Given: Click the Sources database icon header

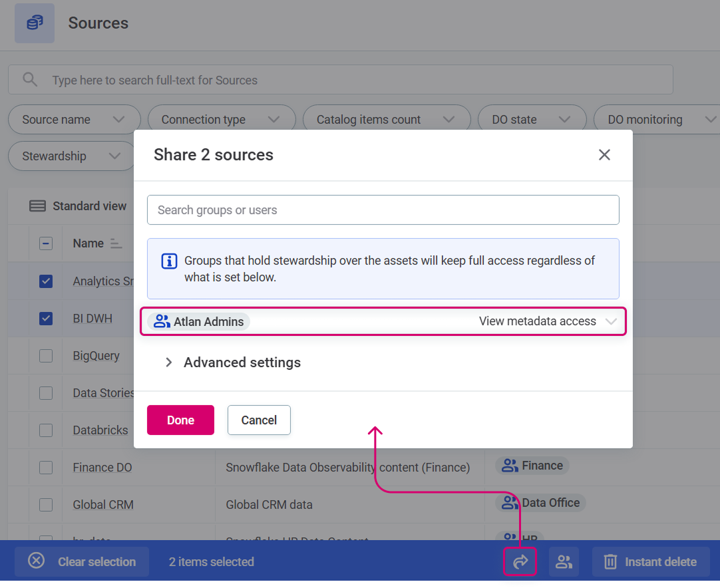Looking at the screenshot, I should pyautogui.click(x=34, y=23).
